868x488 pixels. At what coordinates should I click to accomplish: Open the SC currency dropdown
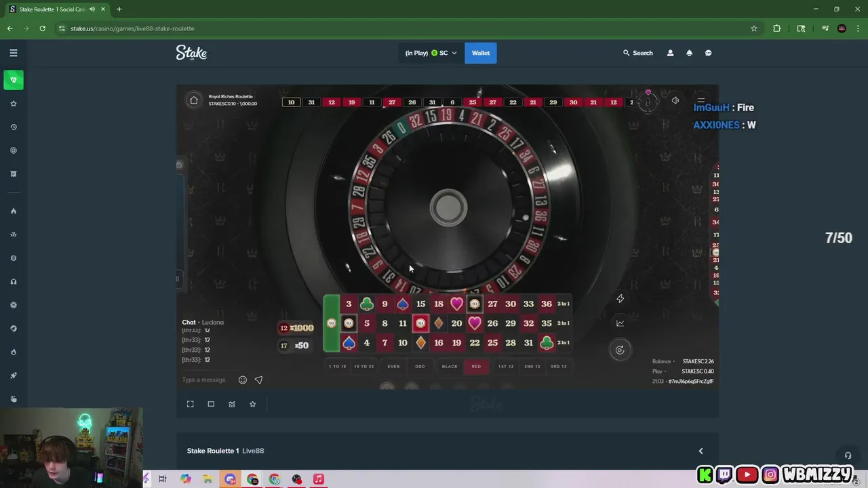click(x=431, y=53)
